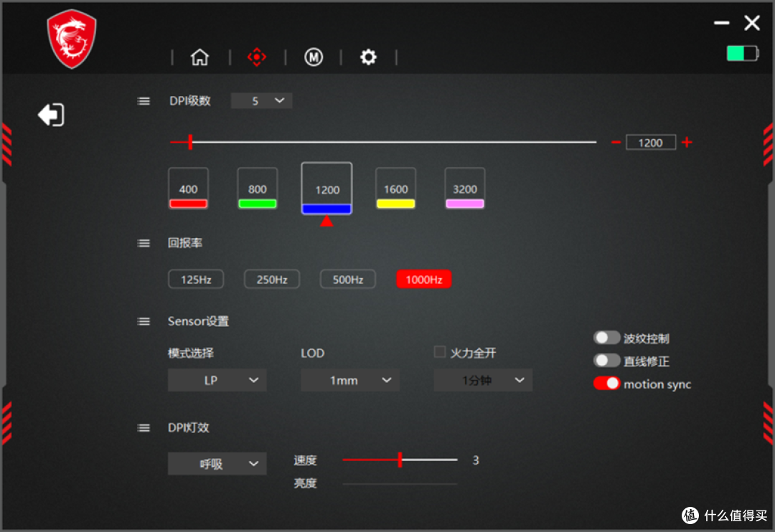Click the DPI value field showing 1200

650,143
